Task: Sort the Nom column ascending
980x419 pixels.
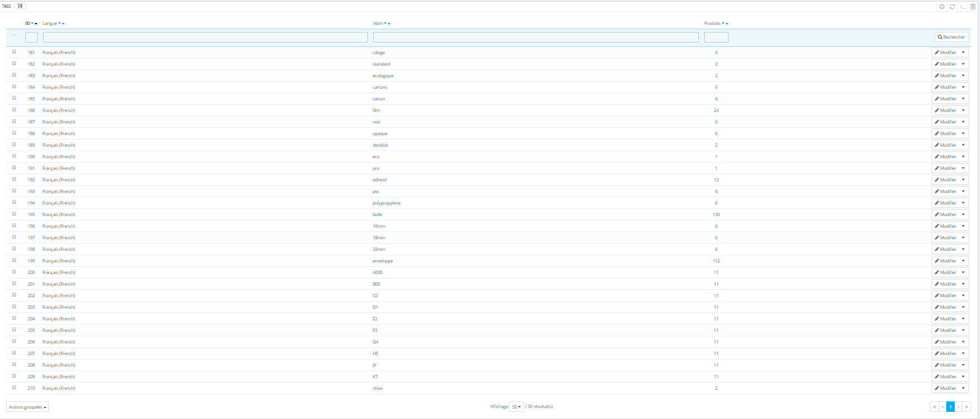Action: [389, 23]
